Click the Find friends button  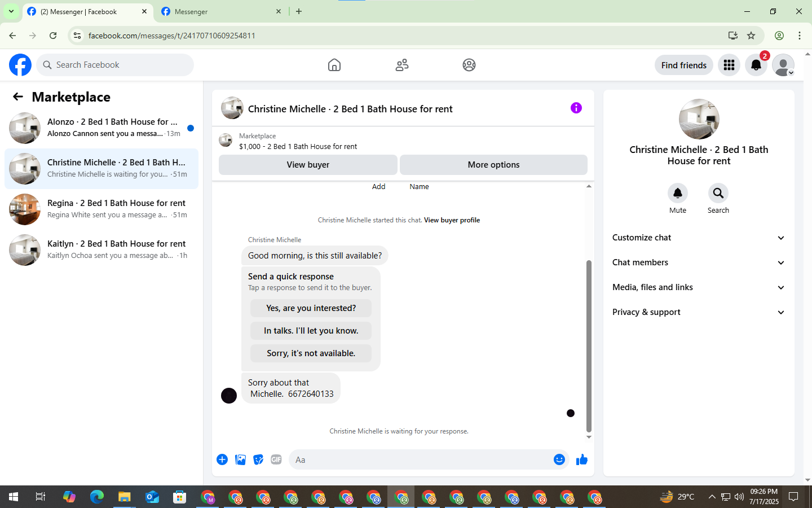point(683,65)
